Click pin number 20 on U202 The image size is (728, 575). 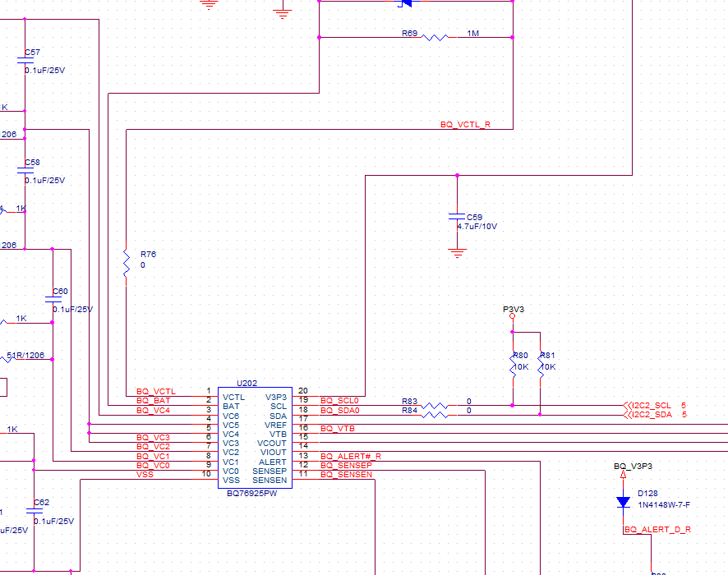pyautogui.click(x=302, y=391)
